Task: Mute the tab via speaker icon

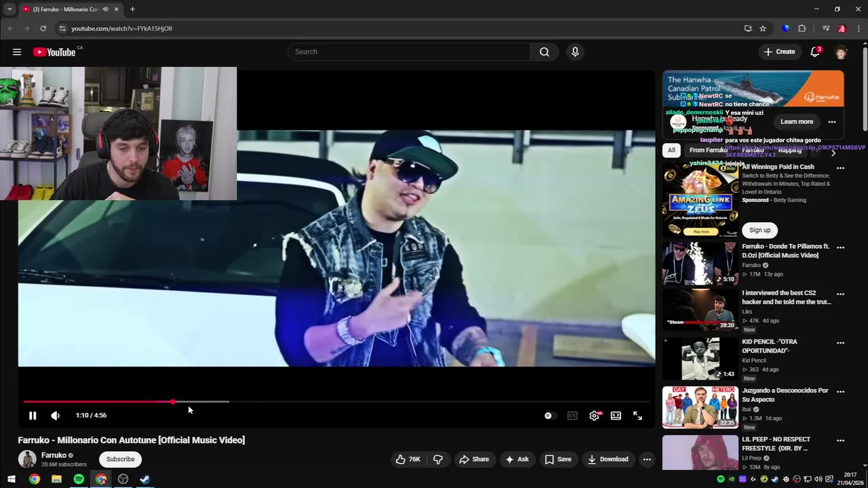Action: (x=105, y=9)
